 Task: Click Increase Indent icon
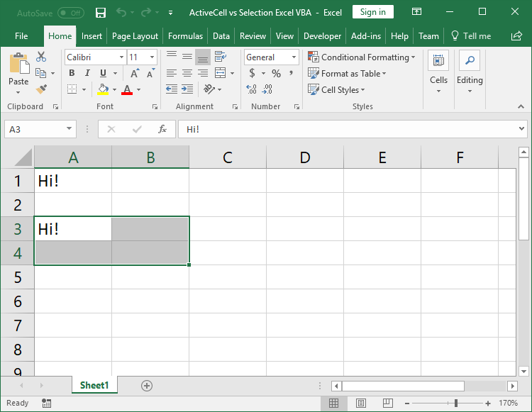pyautogui.click(x=187, y=89)
